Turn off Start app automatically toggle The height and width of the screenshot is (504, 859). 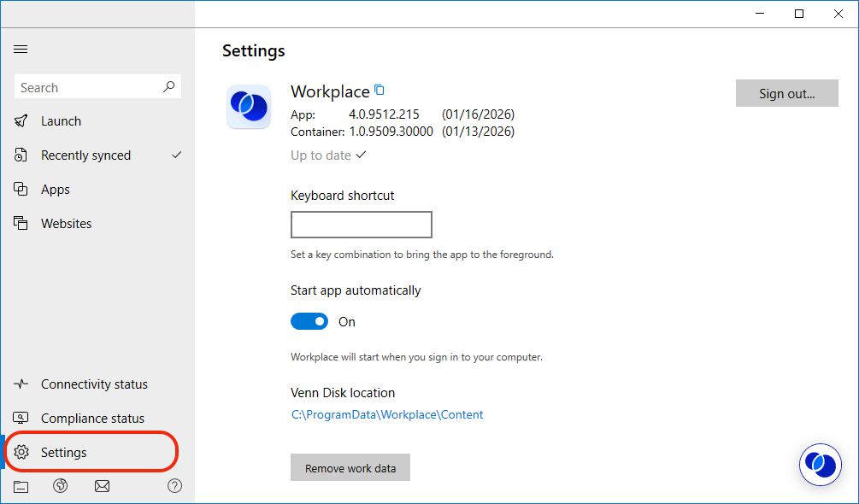[309, 321]
